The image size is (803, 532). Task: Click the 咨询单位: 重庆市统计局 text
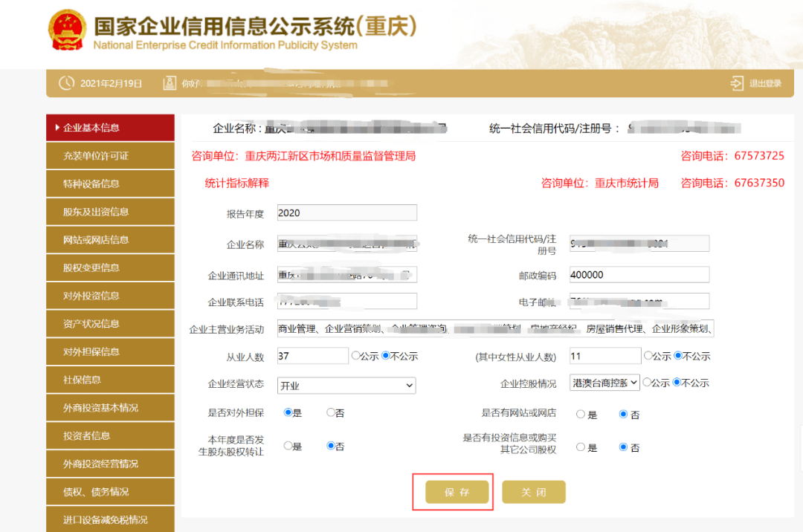coord(600,183)
